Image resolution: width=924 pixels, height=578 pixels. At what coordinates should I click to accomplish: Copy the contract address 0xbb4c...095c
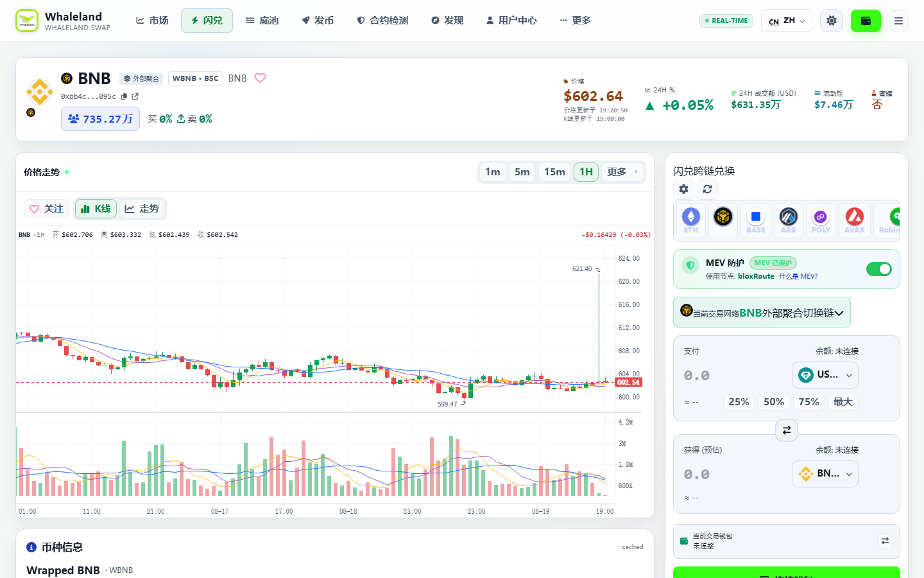[124, 96]
